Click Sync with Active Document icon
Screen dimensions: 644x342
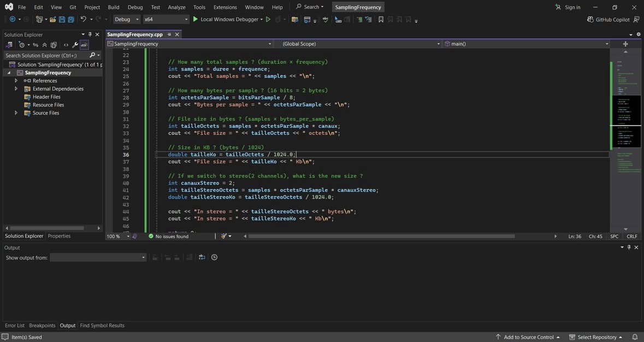(36, 45)
